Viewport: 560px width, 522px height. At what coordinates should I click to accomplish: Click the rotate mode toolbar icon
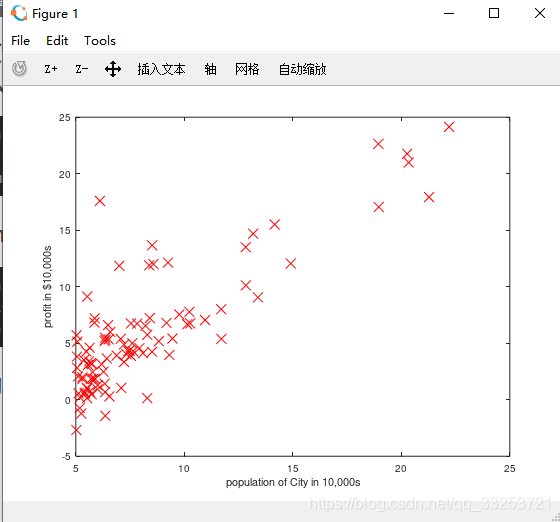[19, 69]
